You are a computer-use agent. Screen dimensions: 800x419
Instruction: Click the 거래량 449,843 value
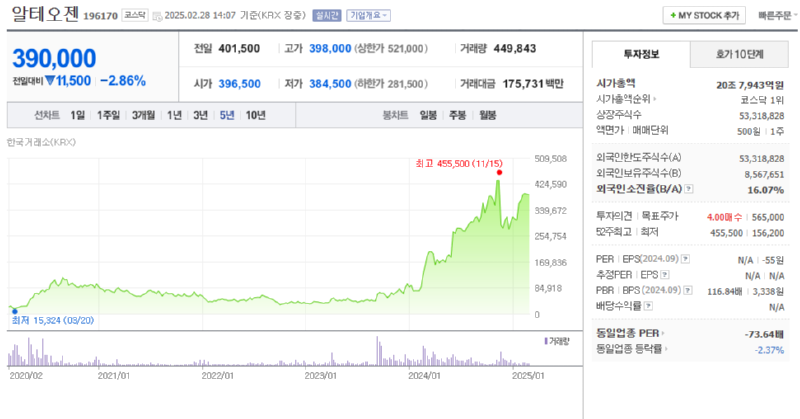coord(515,48)
